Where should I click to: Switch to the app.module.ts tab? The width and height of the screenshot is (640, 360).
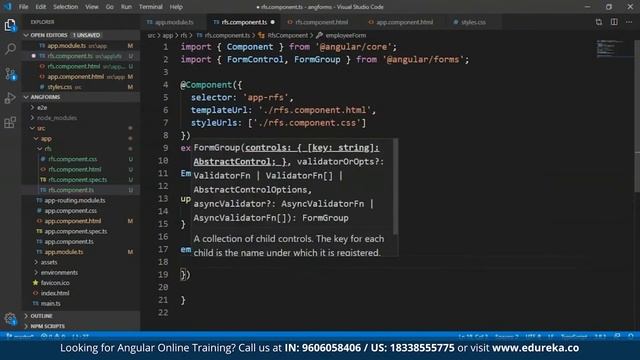coord(173,22)
